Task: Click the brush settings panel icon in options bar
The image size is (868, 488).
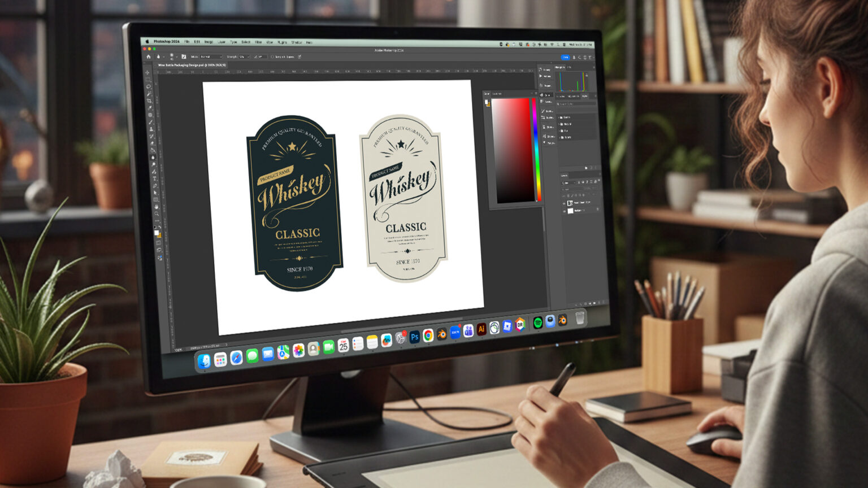Action: click(184, 56)
